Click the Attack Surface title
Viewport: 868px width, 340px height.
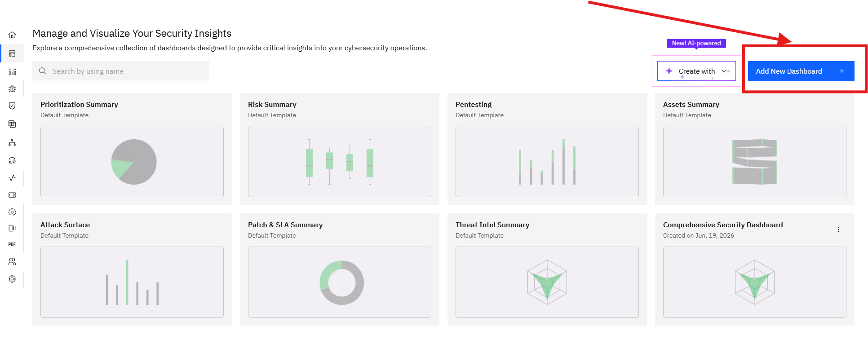pos(65,225)
